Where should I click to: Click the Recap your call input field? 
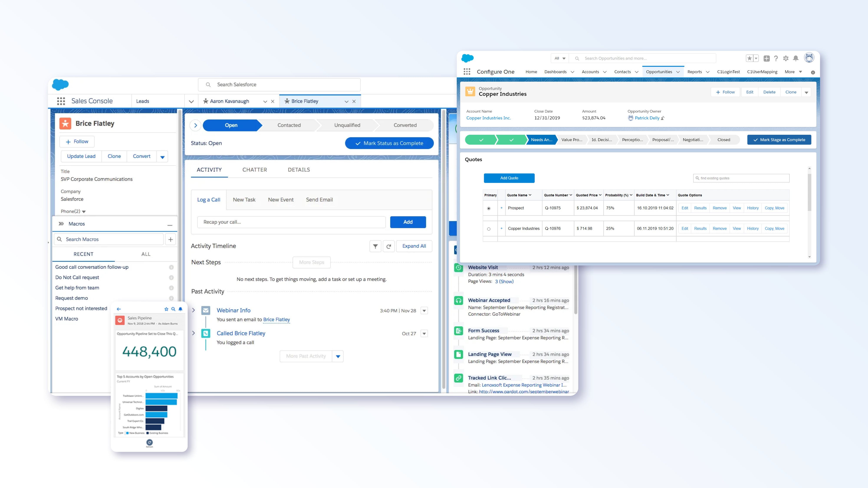(291, 222)
